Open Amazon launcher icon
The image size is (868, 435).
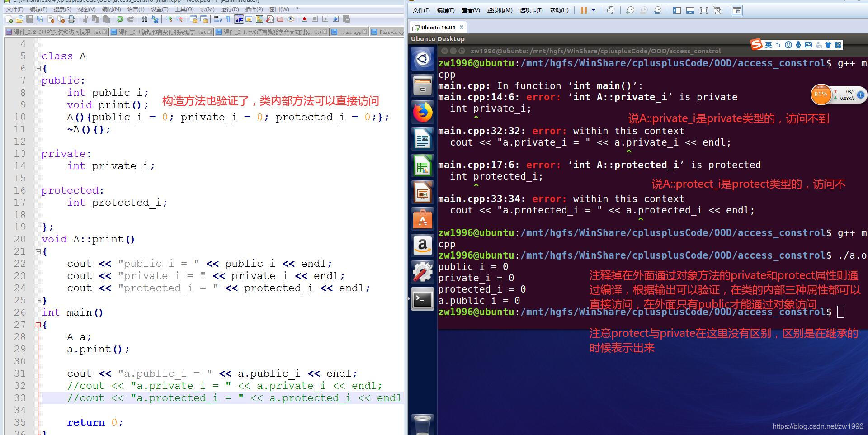click(423, 246)
